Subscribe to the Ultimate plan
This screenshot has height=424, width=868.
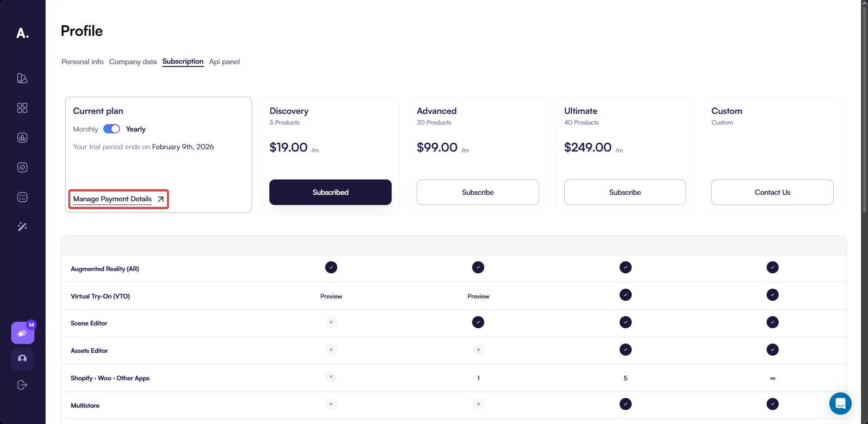coord(625,192)
